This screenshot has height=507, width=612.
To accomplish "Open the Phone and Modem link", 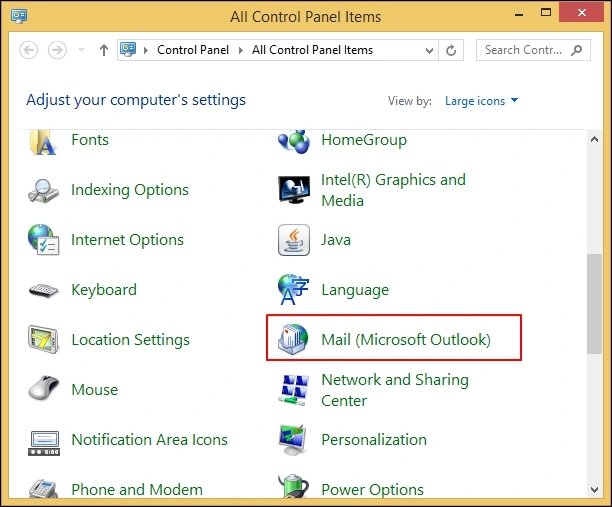I will point(137,489).
